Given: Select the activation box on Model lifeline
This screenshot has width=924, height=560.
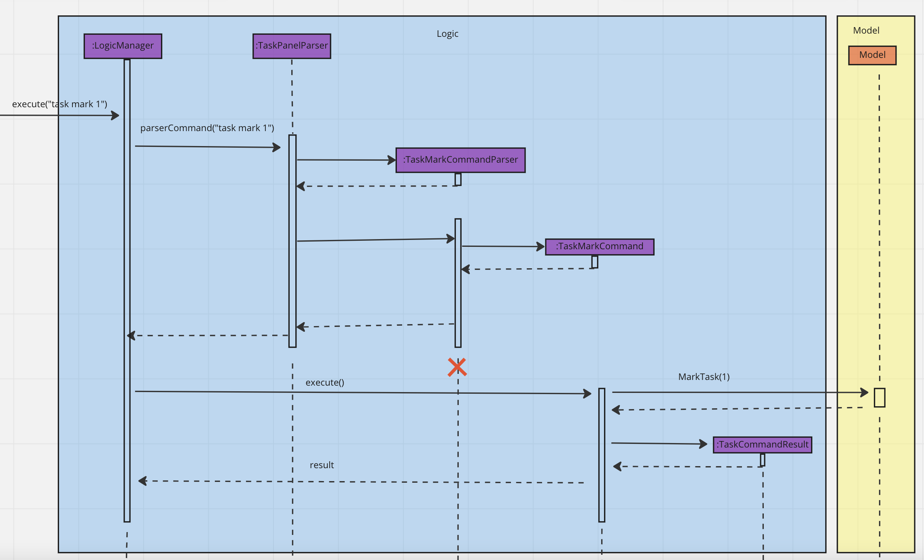Looking at the screenshot, I should tap(879, 398).
